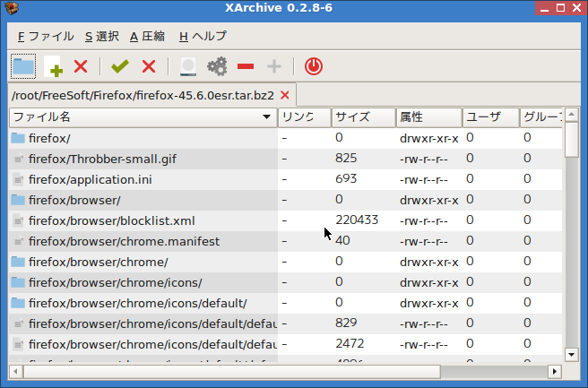Select the row with size 829
Image resolution: width=588 pixels, height=388 pixels.
click(285, 323)
